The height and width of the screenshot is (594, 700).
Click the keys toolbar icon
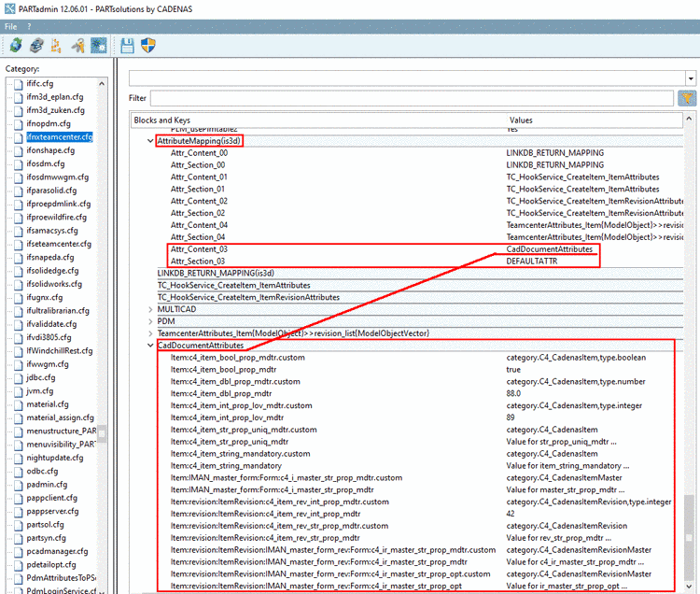pos(77,45)
